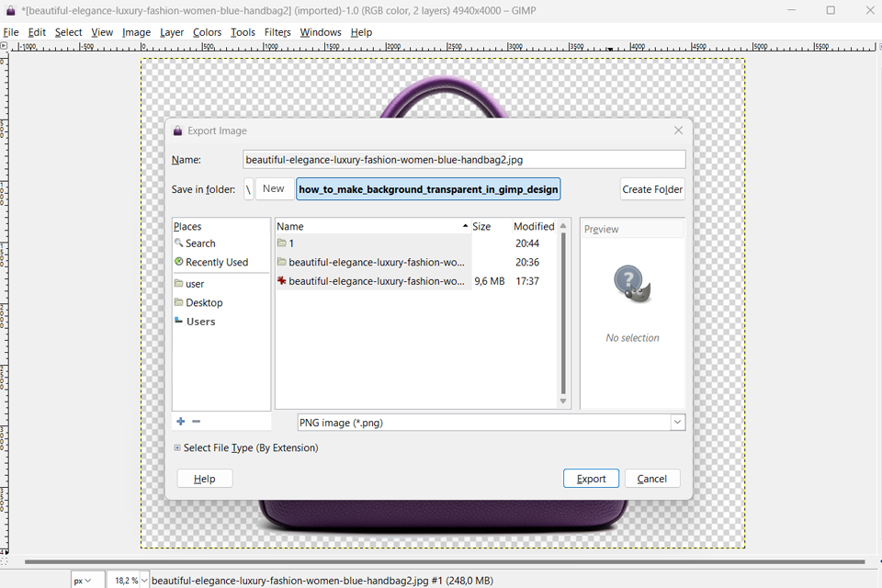Click the Export button
The image size is (882, 588).
[591, 479]
